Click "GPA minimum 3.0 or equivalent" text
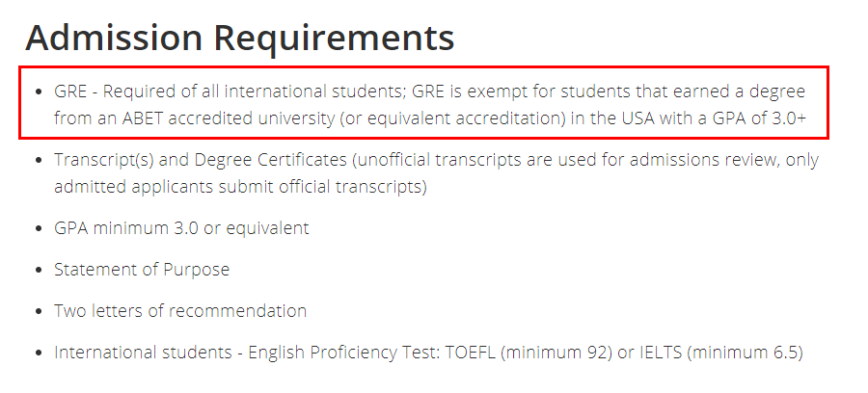Viewport: 868px width, 393px height. point(181,228)
